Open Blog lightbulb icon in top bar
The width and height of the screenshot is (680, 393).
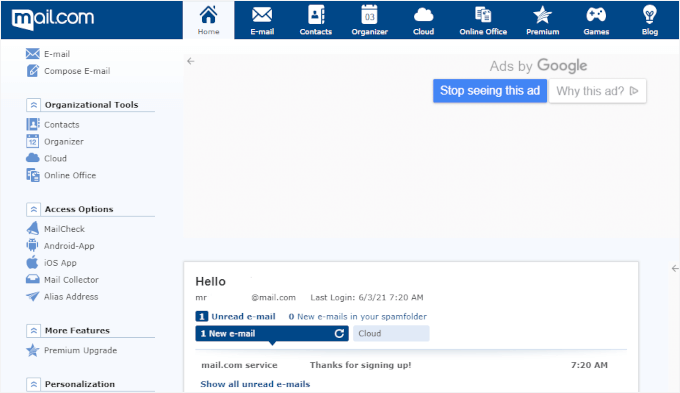(649, 15)
